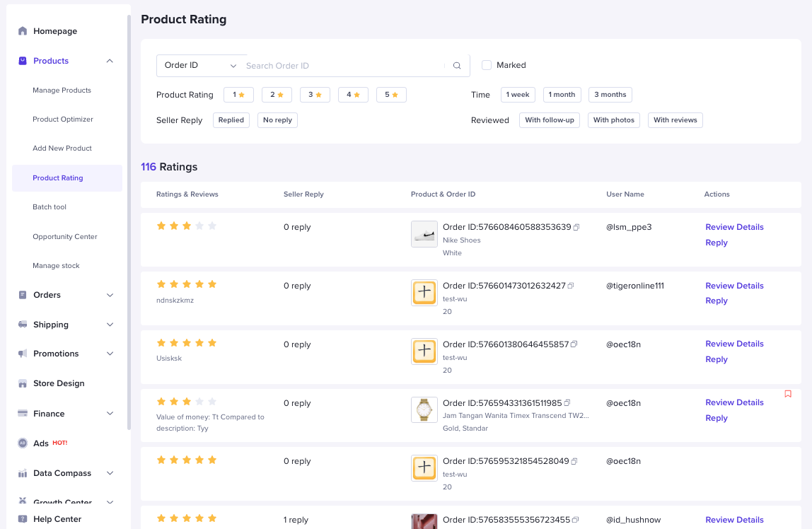812x529 pixels.
Task: Click the red bookmark flag icon
Action: tap(788, 394)
